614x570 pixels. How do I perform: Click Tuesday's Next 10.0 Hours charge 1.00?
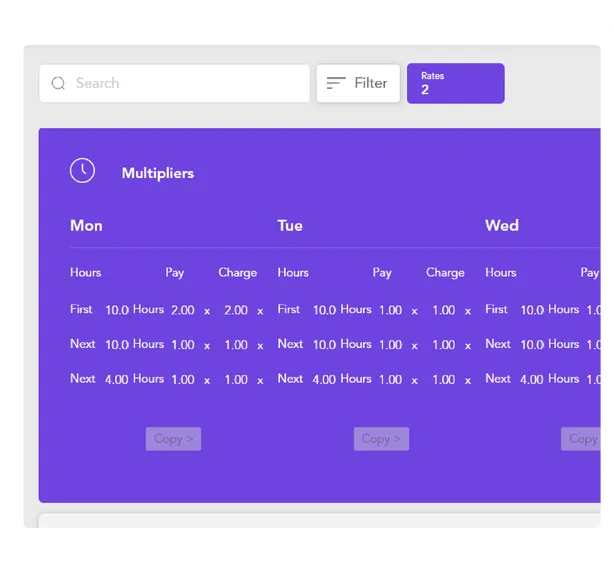[x=444, y=345]
